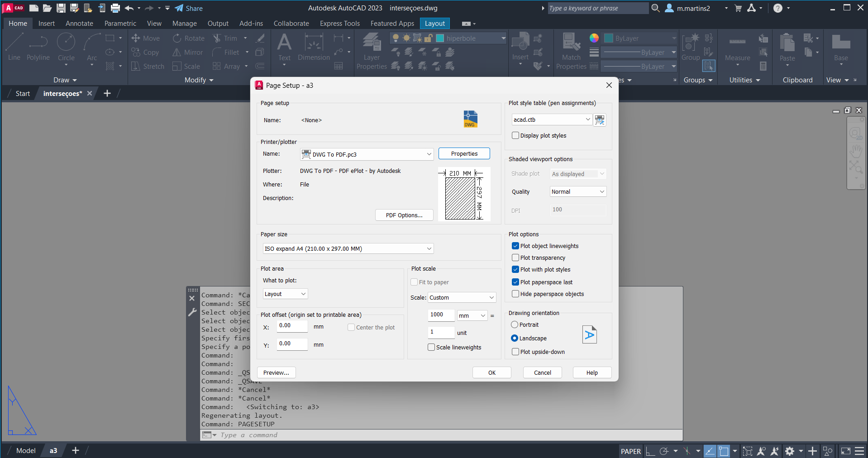868x458 pixels.
Task: Click the Trim tool
Action: coord(225,38)
